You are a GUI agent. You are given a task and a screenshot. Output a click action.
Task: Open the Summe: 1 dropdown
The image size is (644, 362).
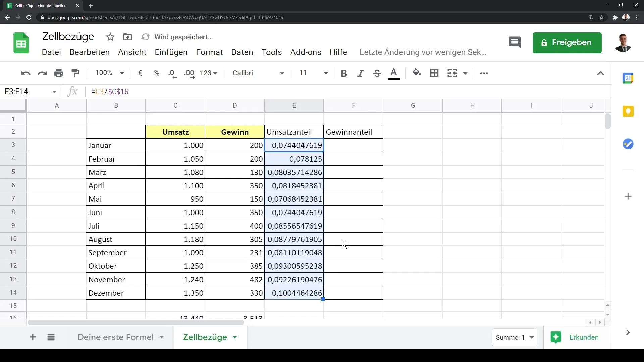coord(515,338)
